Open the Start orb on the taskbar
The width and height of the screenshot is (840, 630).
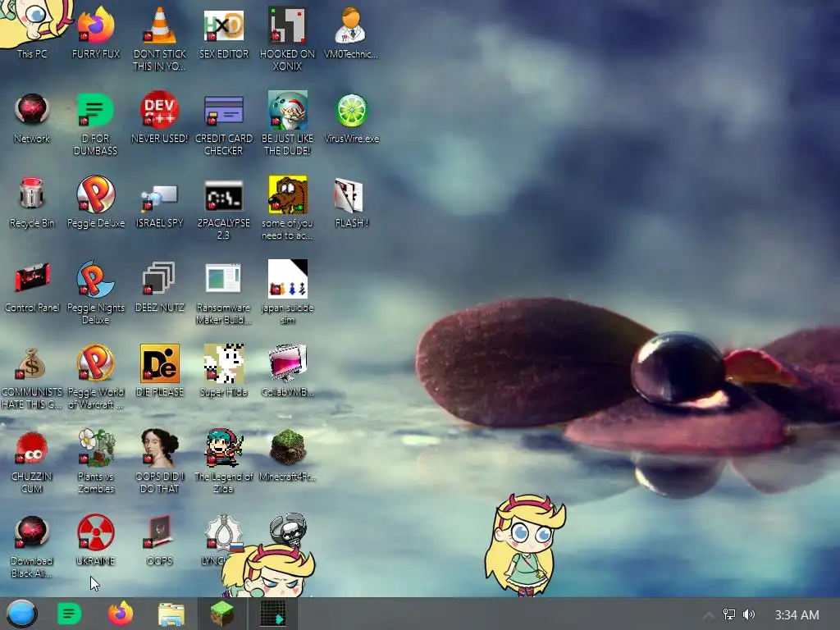click(21, 614)
